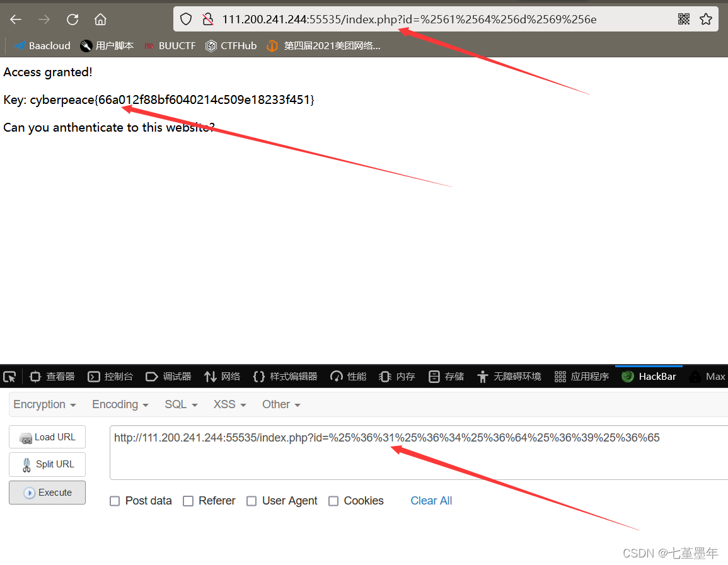Open the CTFHub bookmark
This screenshot has height=565, width=728.
point(231,45)
